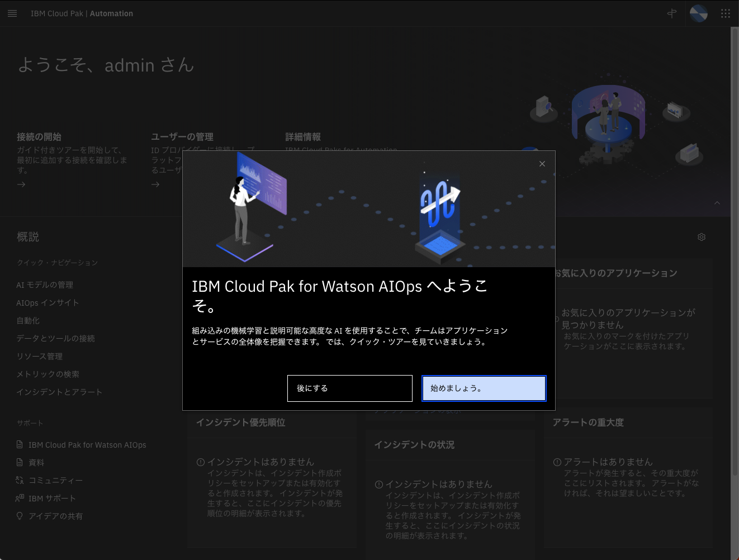Collapse the welcome banner chevron
The width and height of the screenshot is (739, 560).
coord(717,203)
